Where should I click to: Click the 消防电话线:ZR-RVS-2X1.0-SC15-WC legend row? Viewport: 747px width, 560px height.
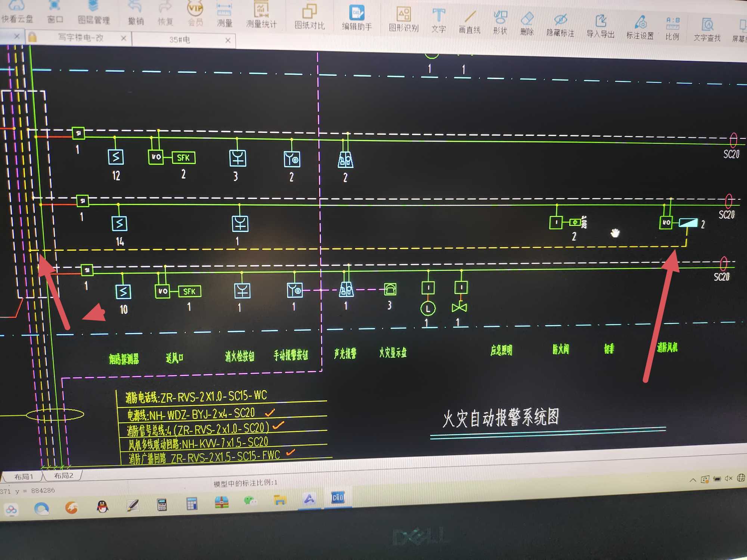pos(196,397)
